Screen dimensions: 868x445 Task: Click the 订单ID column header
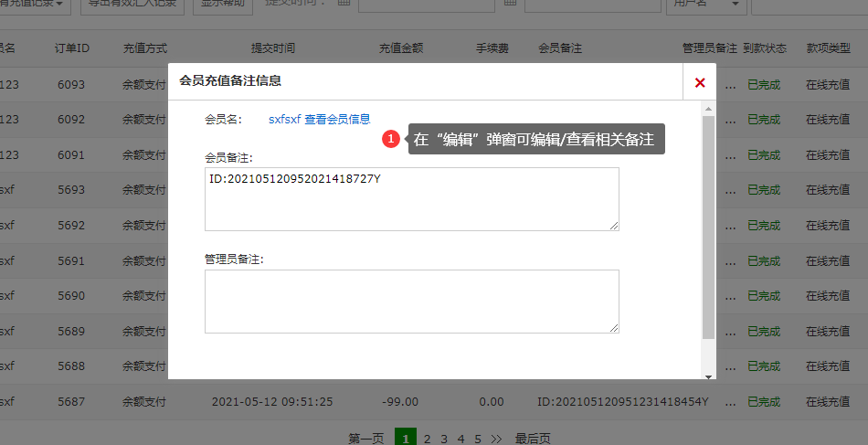click(72, 48)
